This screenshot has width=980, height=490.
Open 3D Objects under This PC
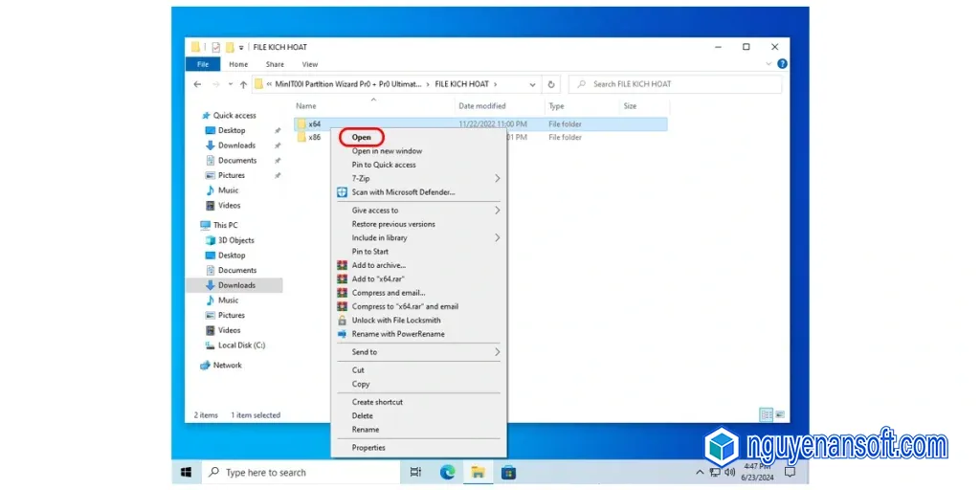coord(236,240)
